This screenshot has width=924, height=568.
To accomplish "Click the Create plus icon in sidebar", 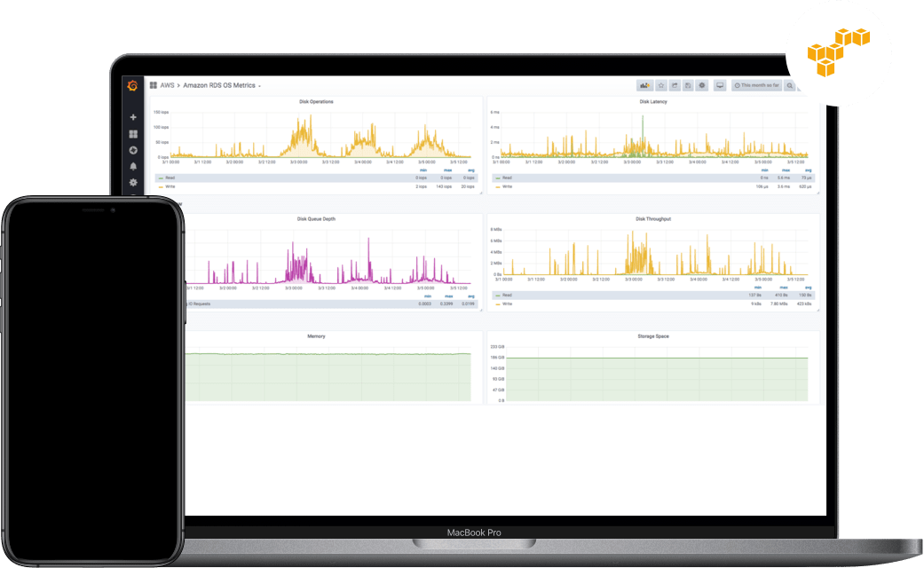I will (x=133, y=117).
